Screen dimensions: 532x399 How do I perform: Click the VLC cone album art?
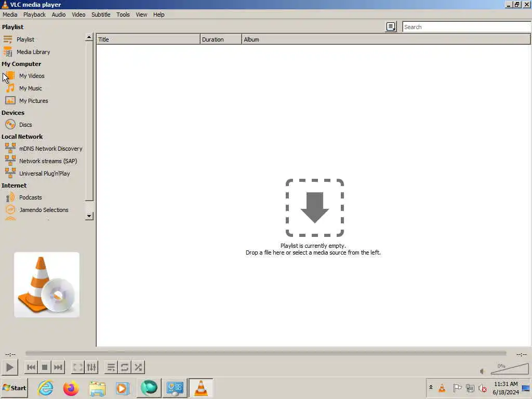click(x=47, y=285)
